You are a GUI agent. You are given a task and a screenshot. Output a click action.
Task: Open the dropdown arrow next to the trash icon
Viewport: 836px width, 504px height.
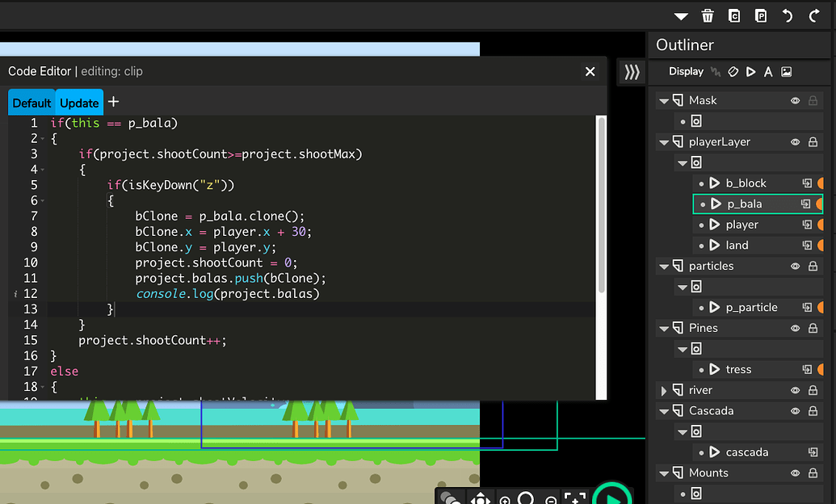pos(681,15)
